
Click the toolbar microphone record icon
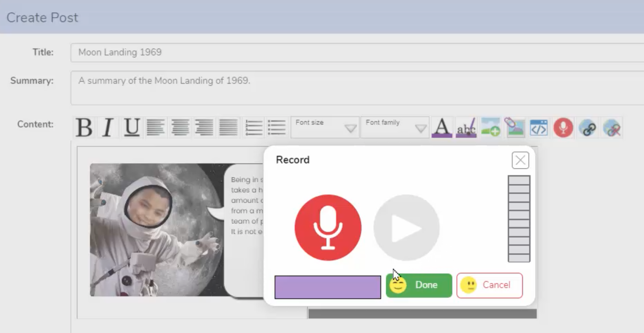pos(563,128)
